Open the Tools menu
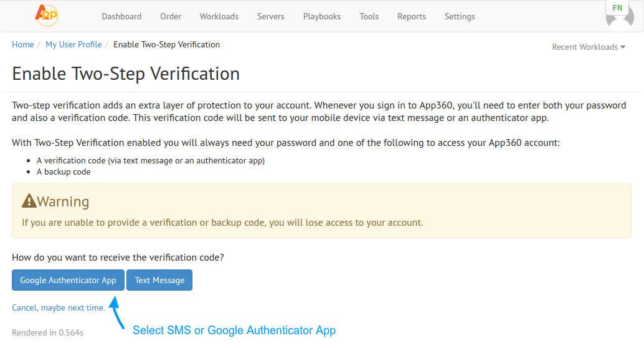The height and width of the screenshot is (348, 644). (369, 16)
